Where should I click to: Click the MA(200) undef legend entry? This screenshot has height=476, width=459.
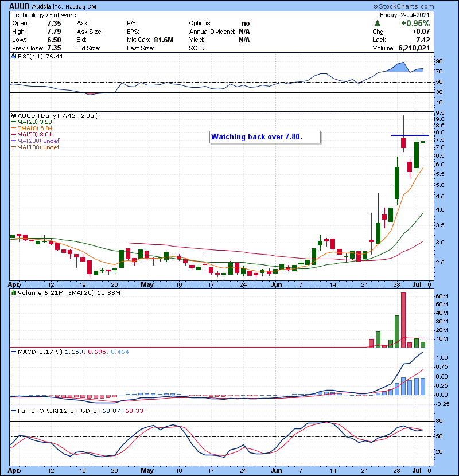[38, 141]
